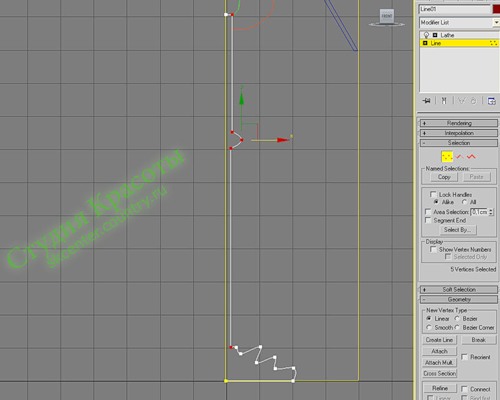Viewport: 500px width, 400px height.
Task: Select the Segment sub-object level icon
Action: tap(460, 156)
